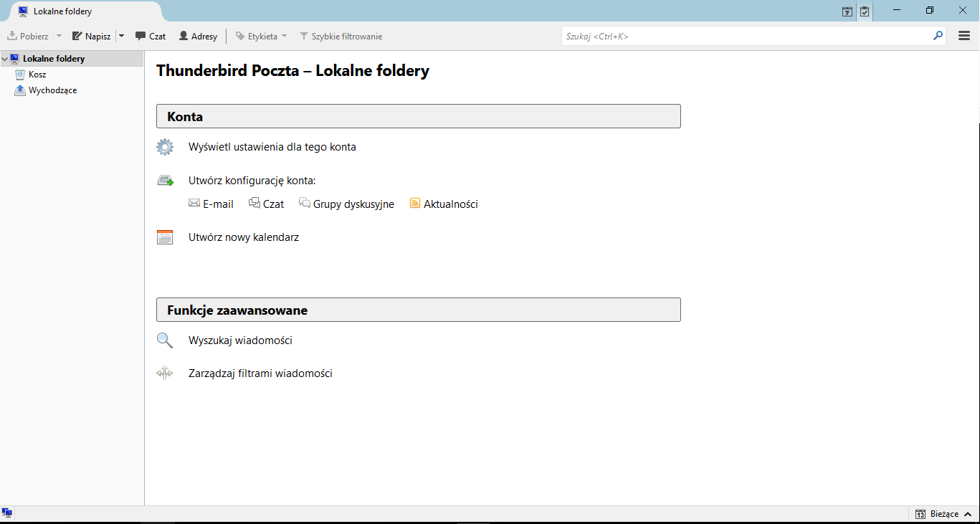Click the message filters icon
The width and height of the screenshot is (980, 524).
[165, 373]
